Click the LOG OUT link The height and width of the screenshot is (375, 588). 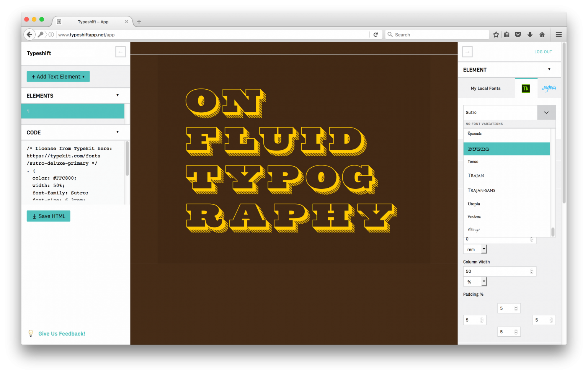click(543, 51)
